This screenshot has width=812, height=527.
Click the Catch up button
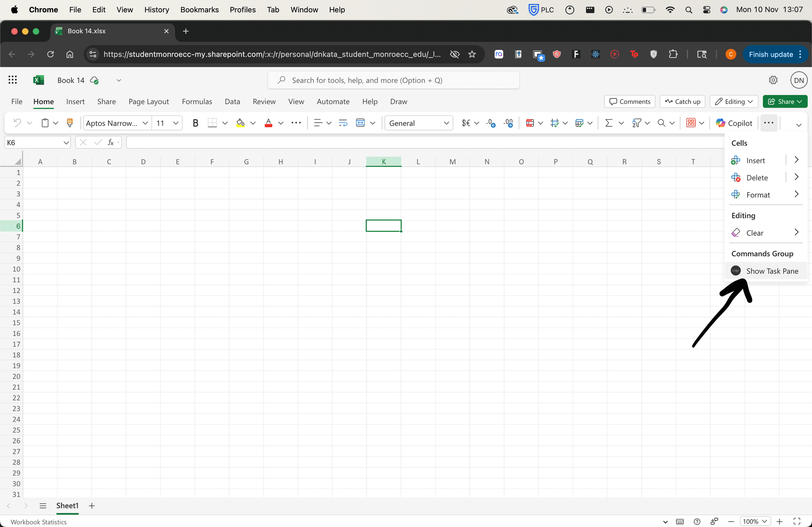(682, 101)
